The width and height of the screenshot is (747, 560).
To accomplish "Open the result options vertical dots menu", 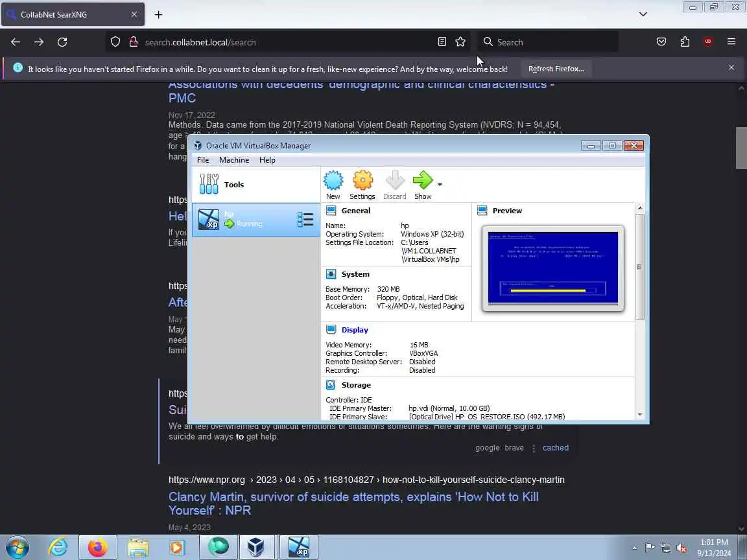I will [x=534, y=448].
